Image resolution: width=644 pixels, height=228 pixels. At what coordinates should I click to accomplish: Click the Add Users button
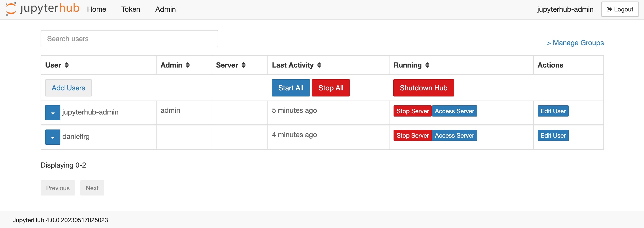pos(69,88)
